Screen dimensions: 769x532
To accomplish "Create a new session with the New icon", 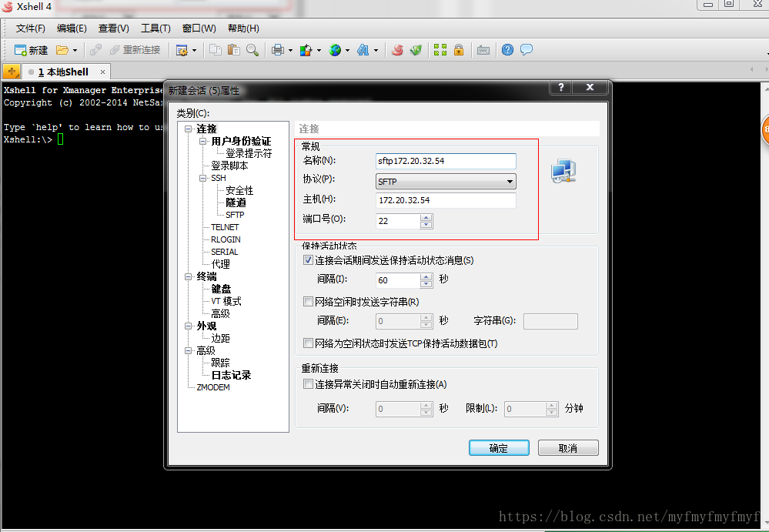I will (25, 50).
